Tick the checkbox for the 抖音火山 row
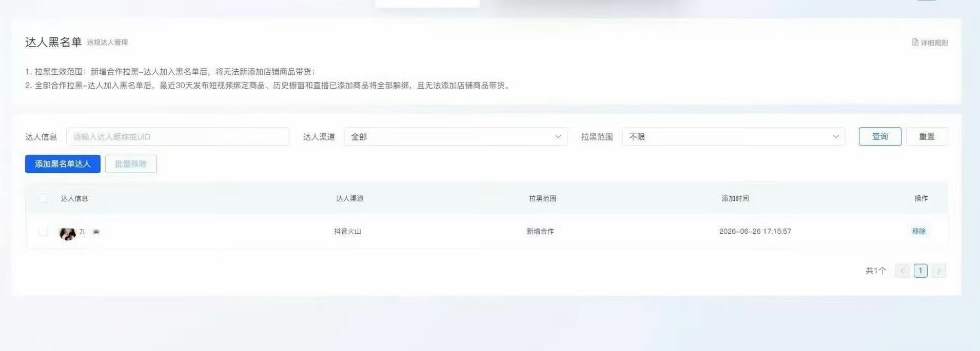Viewport: 980px width, 351px height. click(x=44, y=232)
